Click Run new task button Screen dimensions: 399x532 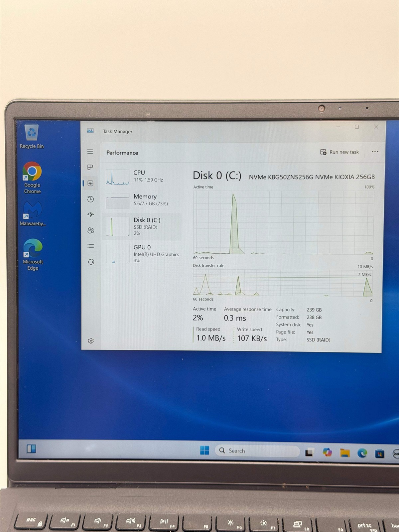pyautogui.click(x=339, y=152)
